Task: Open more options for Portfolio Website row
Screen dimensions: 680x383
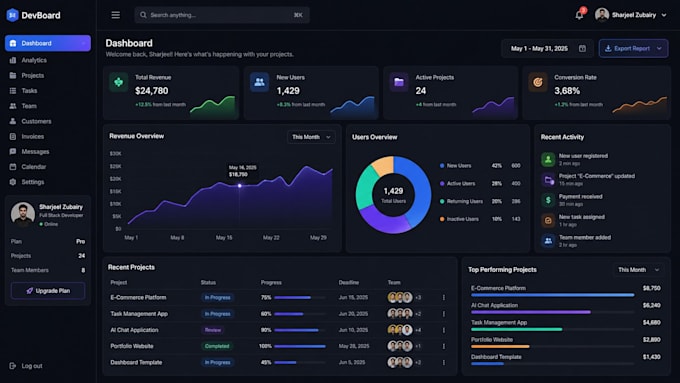Action: pyautogui.click(x=444, y=346)
